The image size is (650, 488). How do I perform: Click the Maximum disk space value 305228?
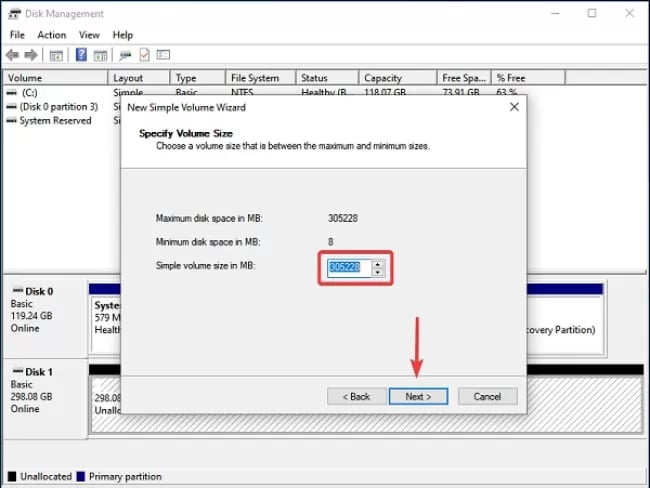point(343,218)
